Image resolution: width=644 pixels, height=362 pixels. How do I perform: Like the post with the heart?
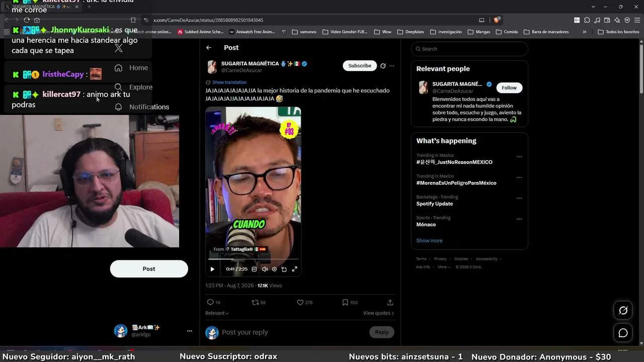click(300, 302)
